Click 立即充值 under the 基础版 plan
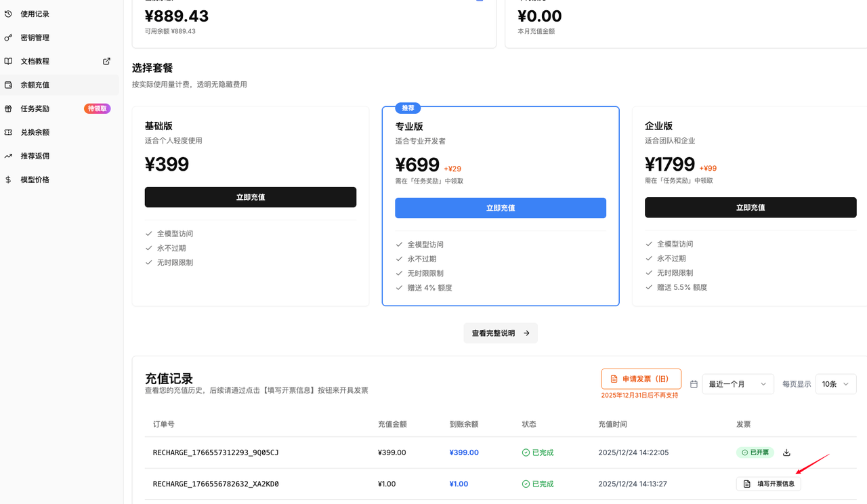This screenshot has height=504, width=867. tap(250, 197)
